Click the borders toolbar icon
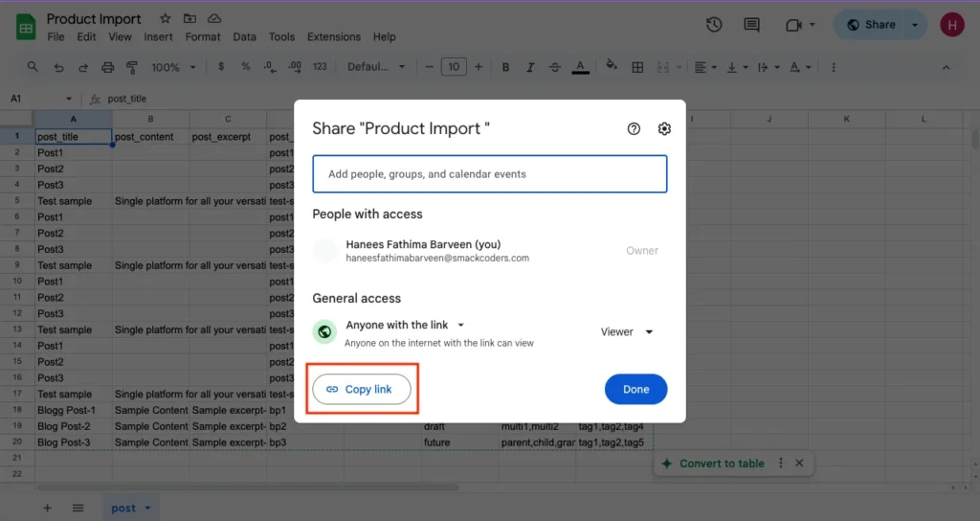 [x=637, y=68]
